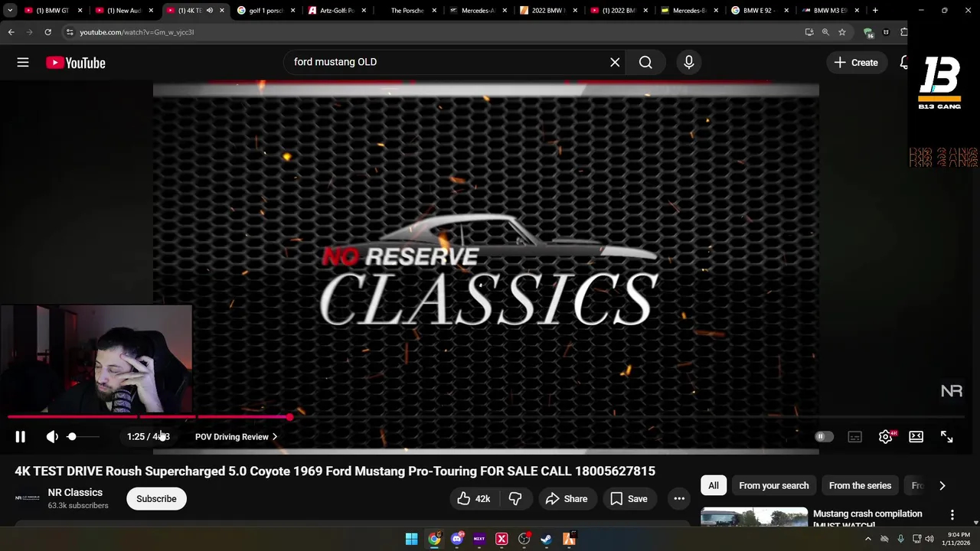The image size is (980, 551).
Task: View site information icon in address bar
Action: coord(70,32)
